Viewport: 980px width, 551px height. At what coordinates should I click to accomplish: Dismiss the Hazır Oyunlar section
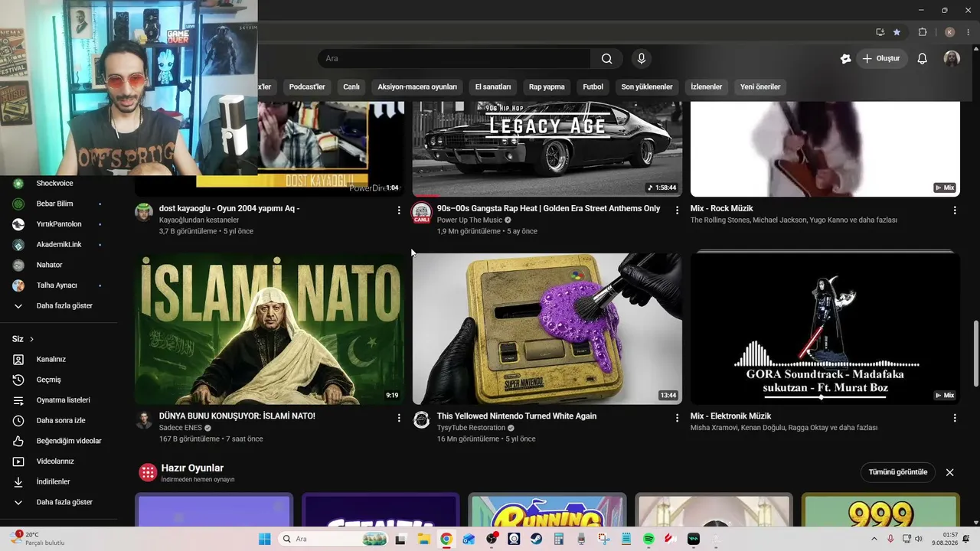point(949,472)
